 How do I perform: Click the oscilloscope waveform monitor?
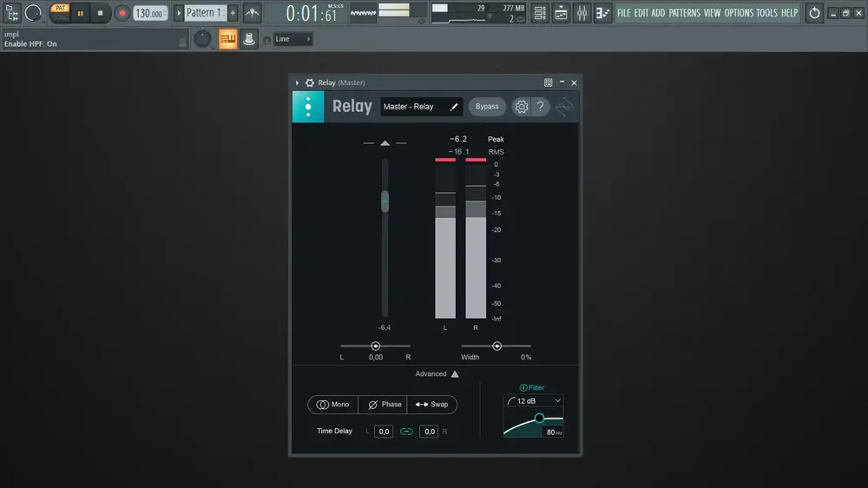coord(363,13)
